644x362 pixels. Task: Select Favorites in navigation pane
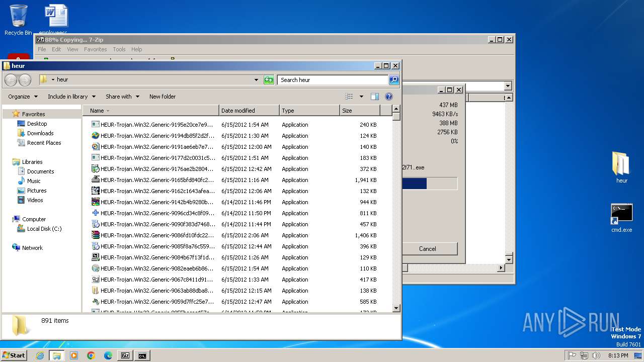[33, 114]
